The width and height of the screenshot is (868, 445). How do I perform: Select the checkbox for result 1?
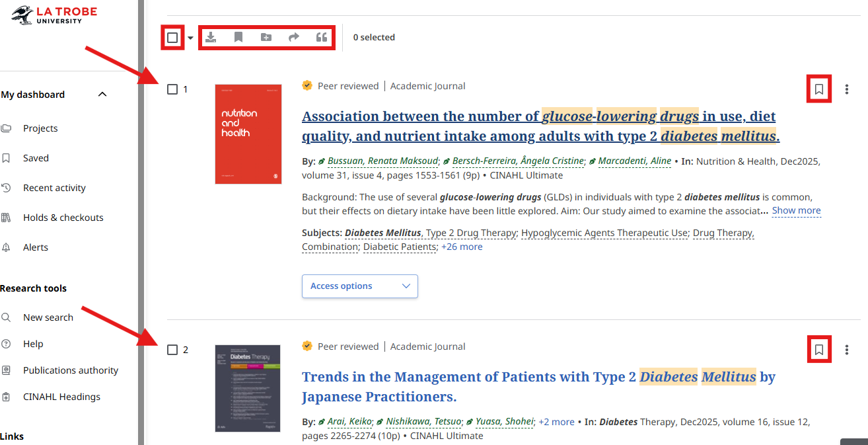click(172, 89)
